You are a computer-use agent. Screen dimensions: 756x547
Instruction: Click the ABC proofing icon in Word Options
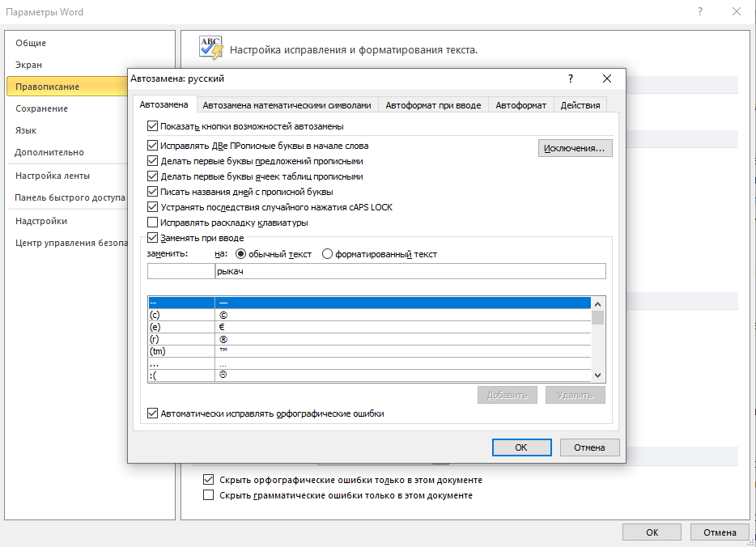tap(211, 48)
